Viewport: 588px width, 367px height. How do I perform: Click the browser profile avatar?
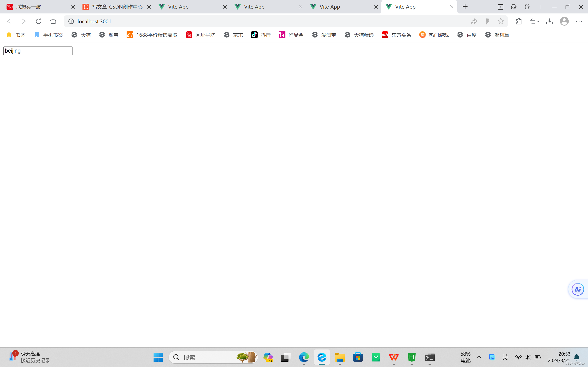[x=564, y=21]
